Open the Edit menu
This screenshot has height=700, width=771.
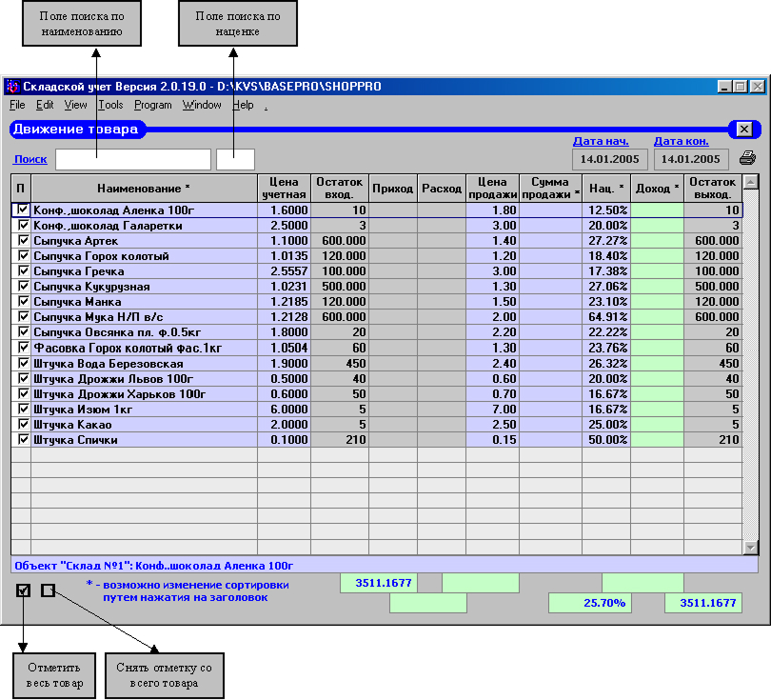coord(45,105)
